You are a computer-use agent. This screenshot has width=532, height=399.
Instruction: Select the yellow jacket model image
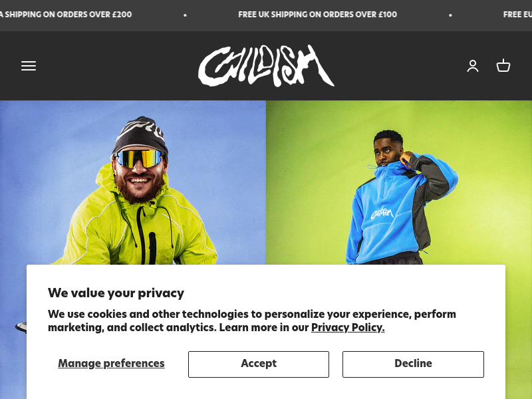[132, 182]
